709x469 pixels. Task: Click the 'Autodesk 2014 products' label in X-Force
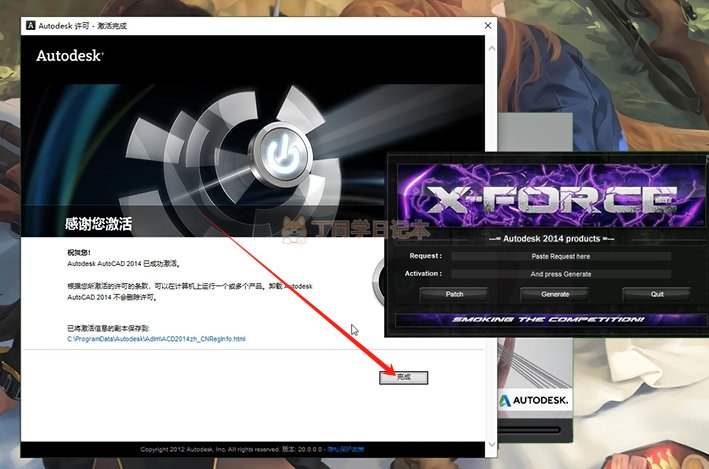[x=551, y=238]
